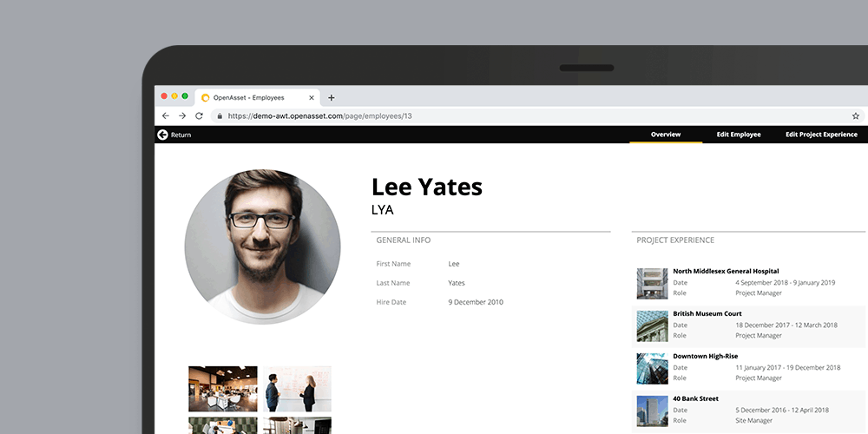Switch to the Overview tab
This screenshot has height=434, width=868.
[666, 135]
